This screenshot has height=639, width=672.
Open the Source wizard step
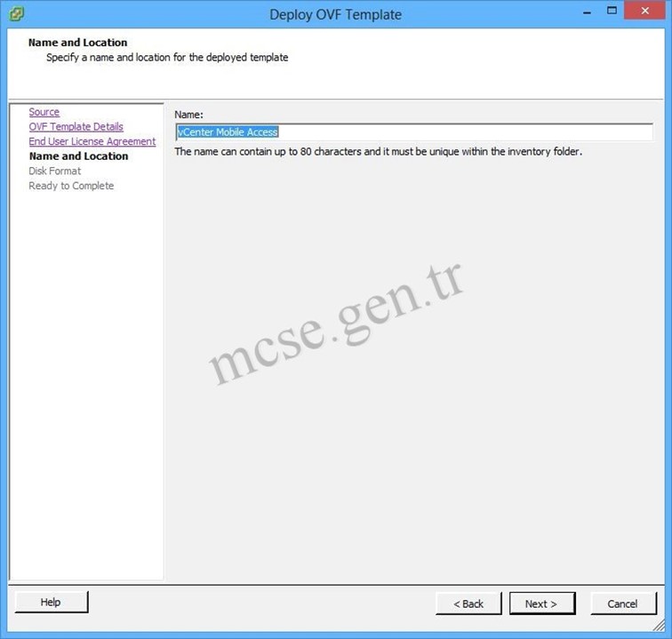point(44,112)
